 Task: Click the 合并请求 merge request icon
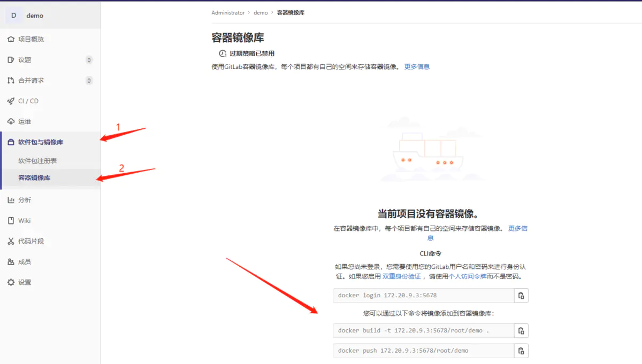[x=11, y=81]
